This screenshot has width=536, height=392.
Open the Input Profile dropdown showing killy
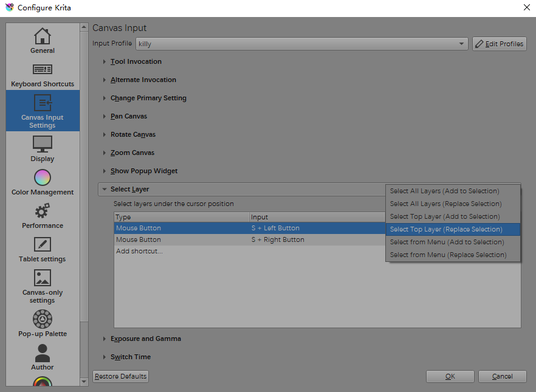point(302,44)
